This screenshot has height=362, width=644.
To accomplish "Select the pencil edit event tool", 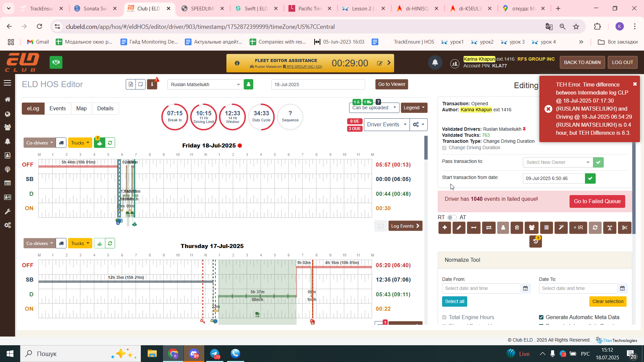I will click(x=459, y=228).
